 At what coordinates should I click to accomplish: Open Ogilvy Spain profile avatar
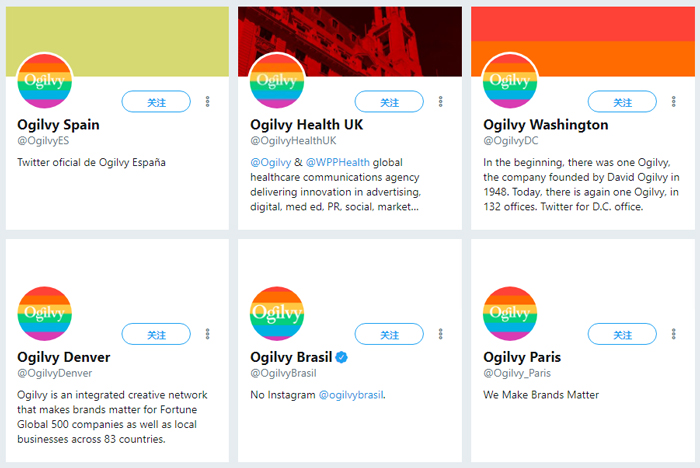pyautogui.click(x=45, y=81)
